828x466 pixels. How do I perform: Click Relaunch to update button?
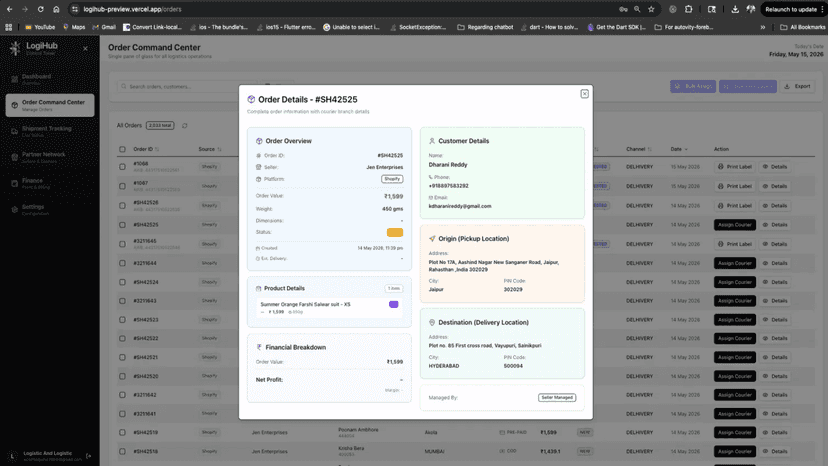(x=792, y=9)
